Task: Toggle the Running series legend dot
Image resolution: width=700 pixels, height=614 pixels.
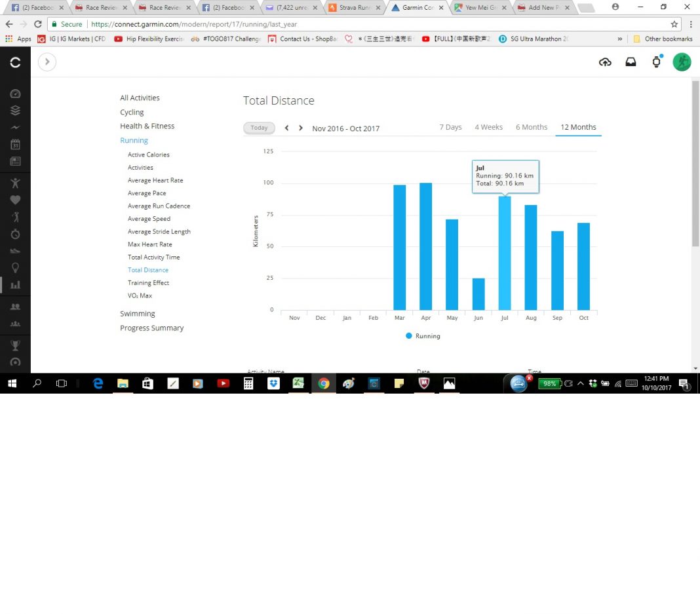Action: click(x=409, y=336)
